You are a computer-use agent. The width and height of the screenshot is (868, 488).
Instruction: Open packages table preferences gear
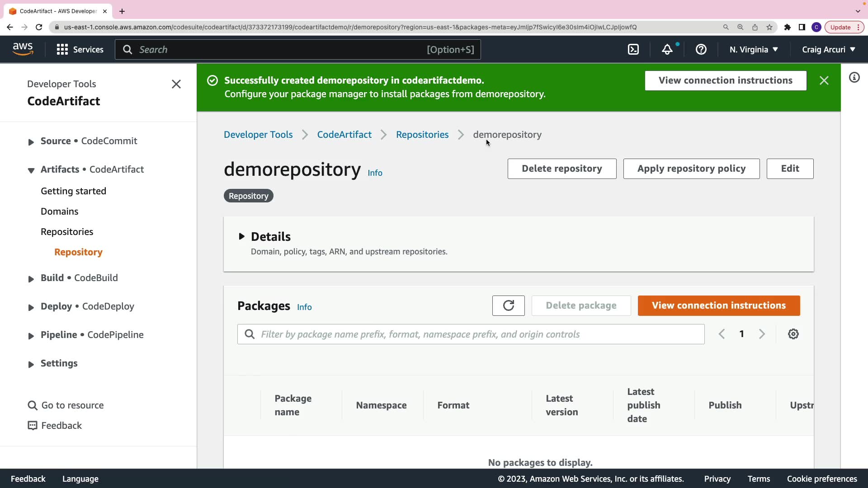(793, 334)
